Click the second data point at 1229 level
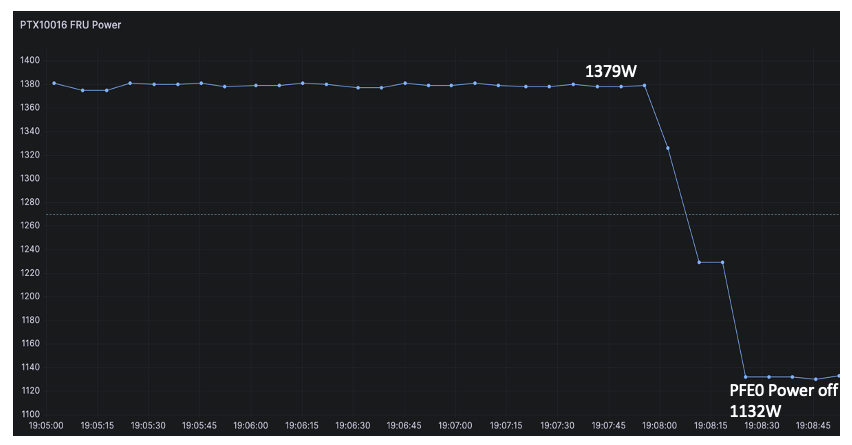 [x=722, y=262]
